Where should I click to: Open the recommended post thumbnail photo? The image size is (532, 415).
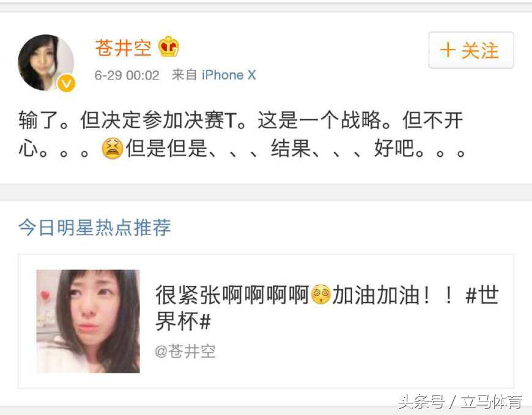[x=88, y=321]
